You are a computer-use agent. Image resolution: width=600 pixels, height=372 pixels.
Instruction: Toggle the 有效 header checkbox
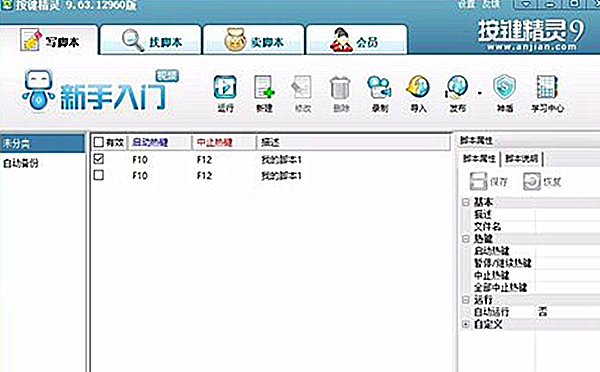pos(99,142)
